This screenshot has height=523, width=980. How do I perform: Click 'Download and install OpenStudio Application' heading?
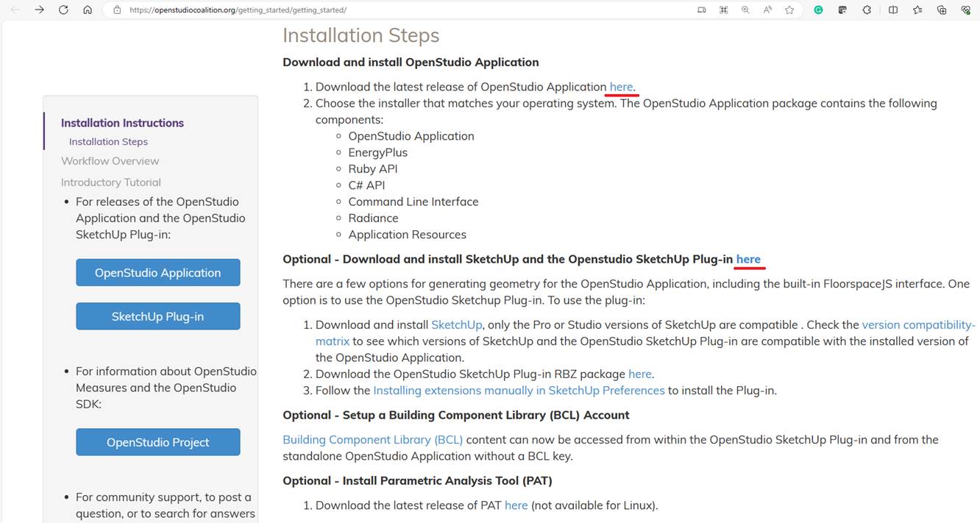pos(411,63)
